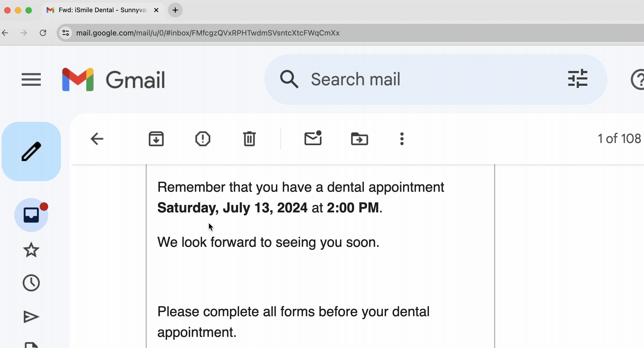
Task: Mark the email as unread
Action: pos(313,138)
